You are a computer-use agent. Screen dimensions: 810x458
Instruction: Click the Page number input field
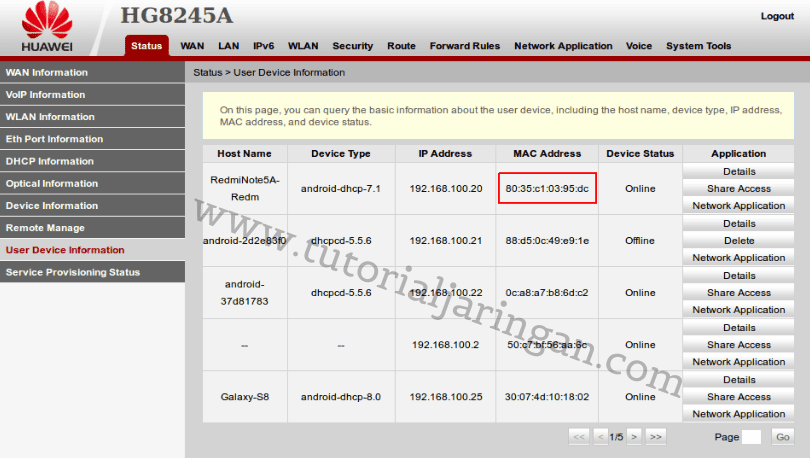751,437
